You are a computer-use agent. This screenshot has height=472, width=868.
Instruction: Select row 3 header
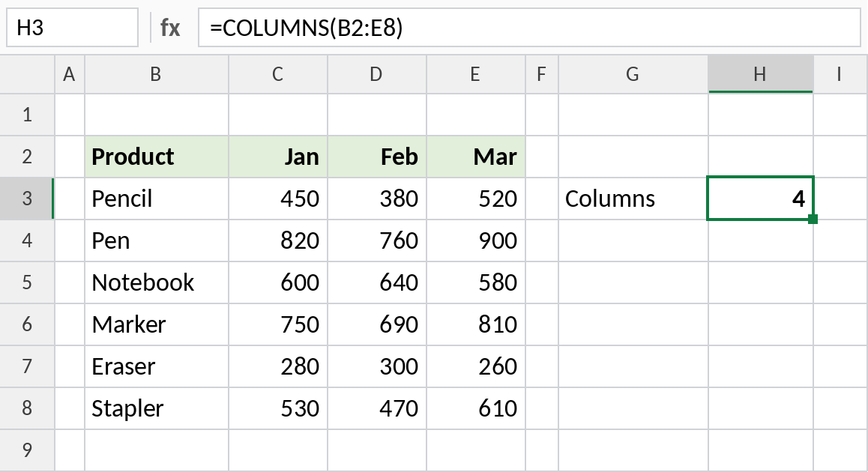tap(27, 199)
